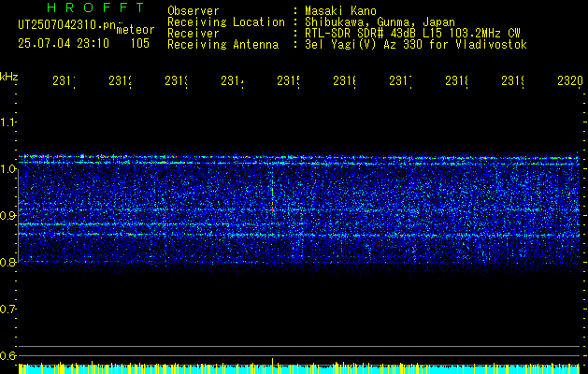This screenshot has height=374, width=588.
Task: Click the 2315 time marker
Action: (x=288, y=81)
